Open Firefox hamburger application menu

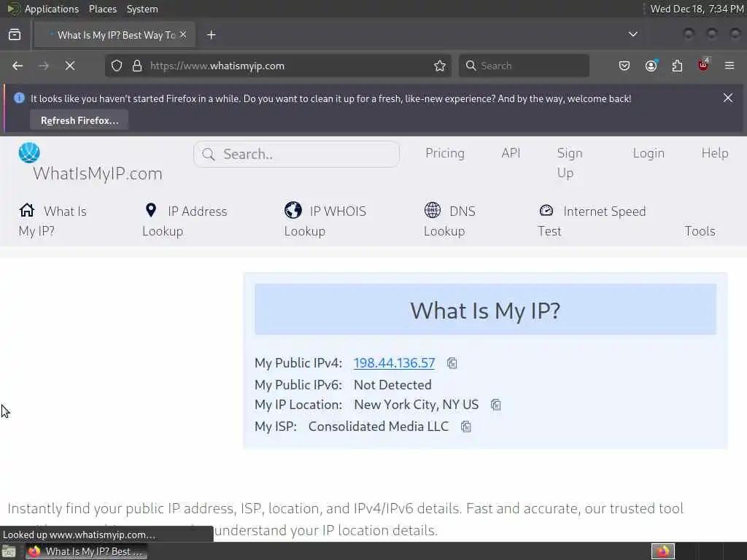729,66
